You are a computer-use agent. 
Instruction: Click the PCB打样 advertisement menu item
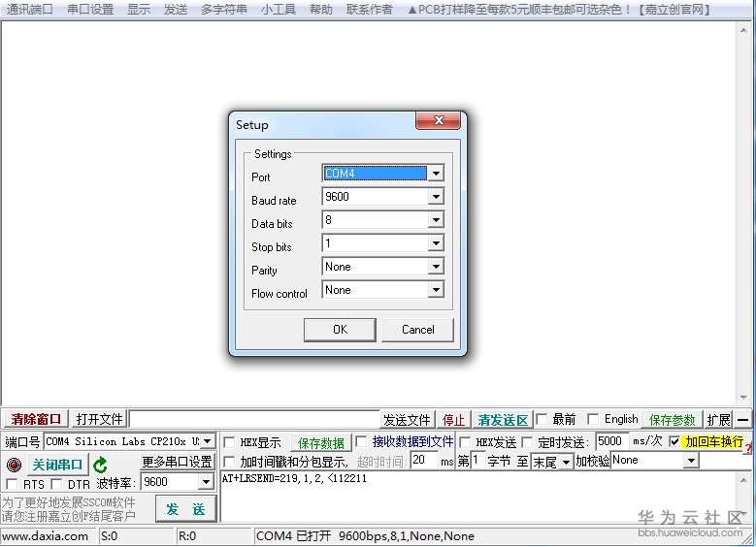click(559, 9)
